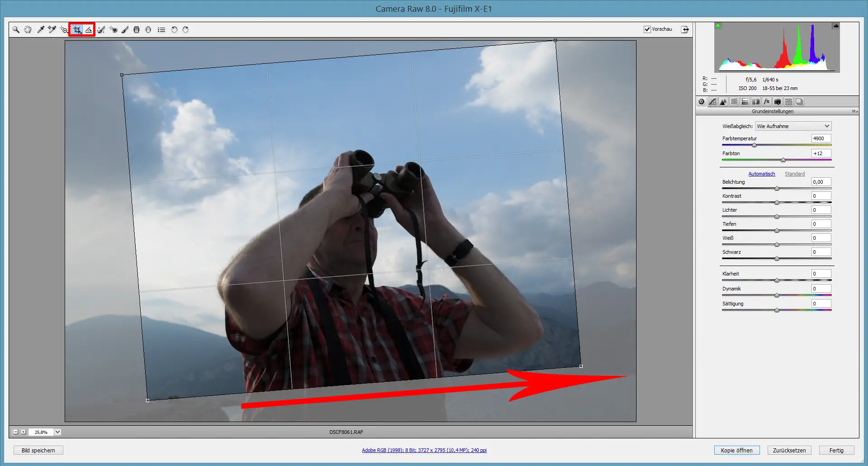
Task: Click the Automatisch adjustment link
Action: (762, 173)
